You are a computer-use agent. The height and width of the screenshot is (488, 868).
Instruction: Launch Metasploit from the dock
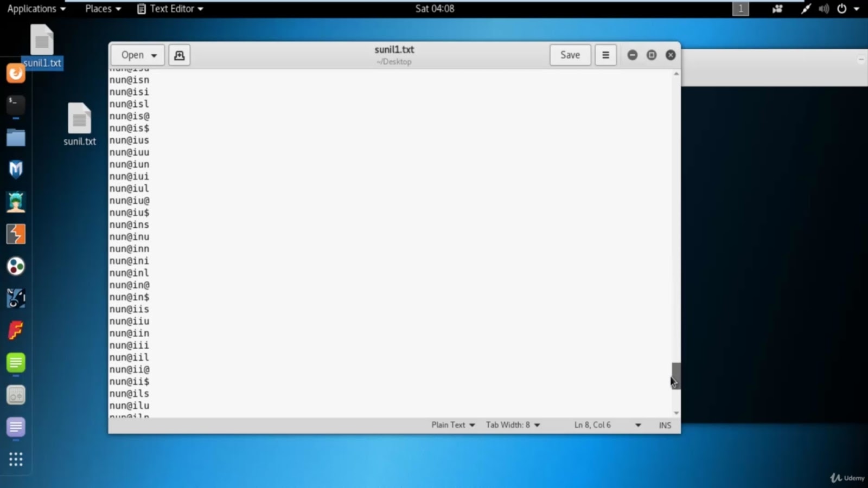15,169
